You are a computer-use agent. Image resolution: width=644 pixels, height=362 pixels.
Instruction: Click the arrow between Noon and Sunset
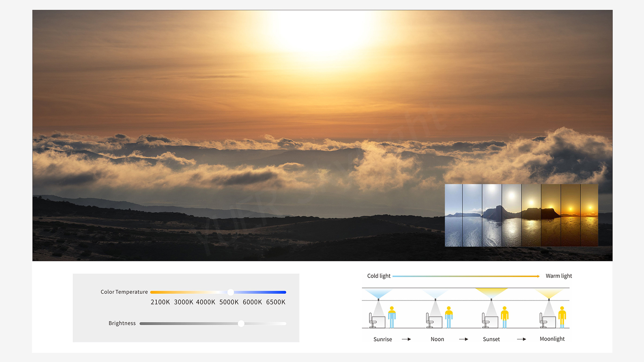[464, 339]
